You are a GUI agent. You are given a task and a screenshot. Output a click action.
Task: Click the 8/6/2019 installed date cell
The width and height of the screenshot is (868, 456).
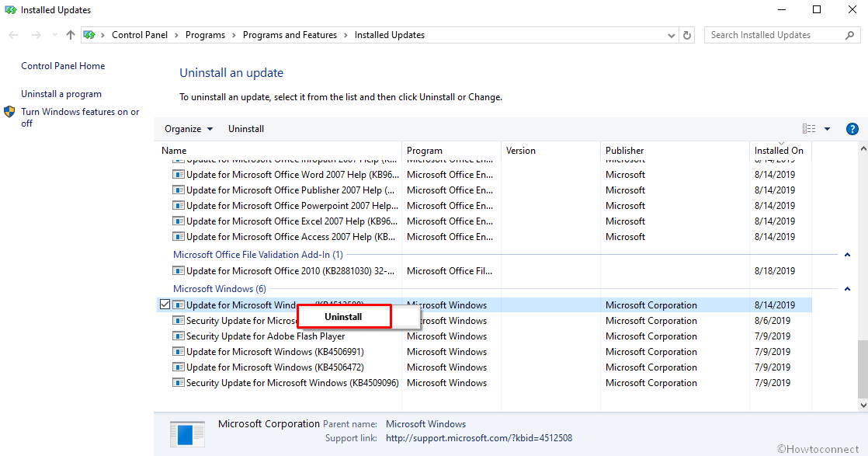pyautogui.click(x=773, y=321)
